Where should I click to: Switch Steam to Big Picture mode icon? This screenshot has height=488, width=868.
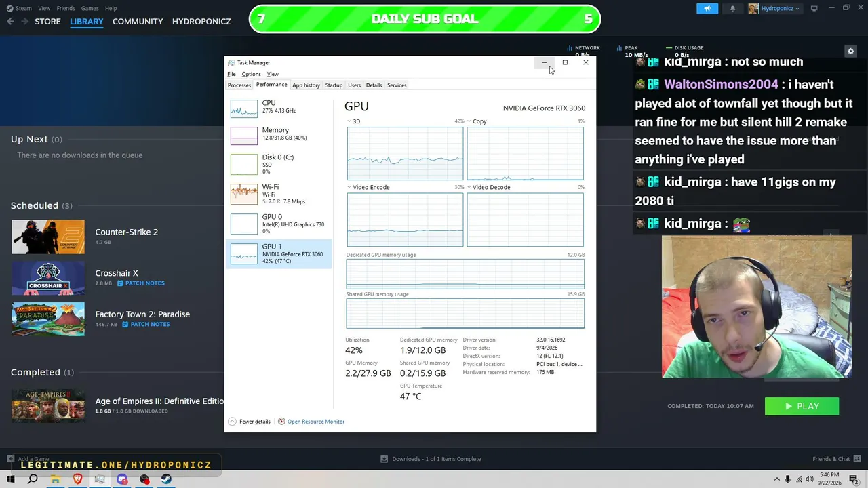tap(814, 9)
